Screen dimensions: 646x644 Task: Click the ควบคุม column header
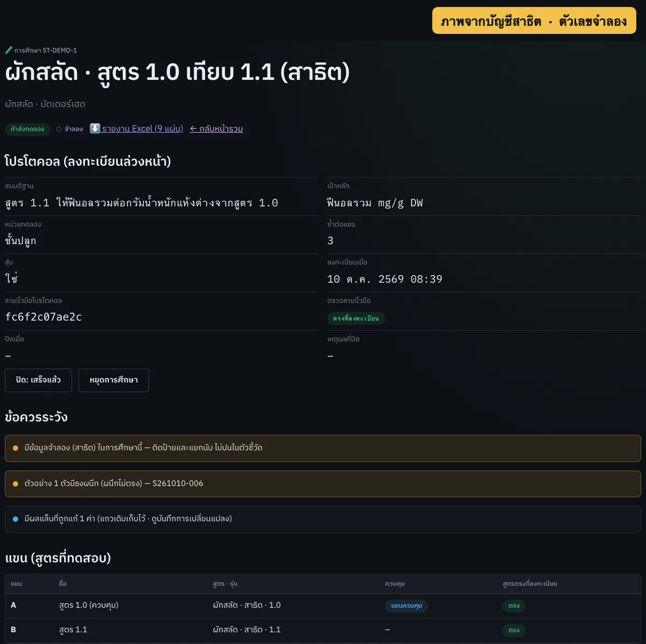[395, 584]
